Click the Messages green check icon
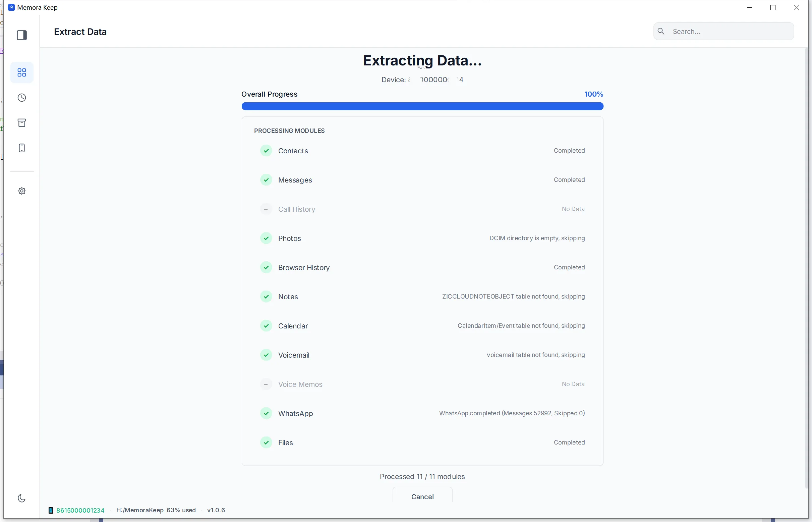812x522 pixels. [x=266, y=180]
